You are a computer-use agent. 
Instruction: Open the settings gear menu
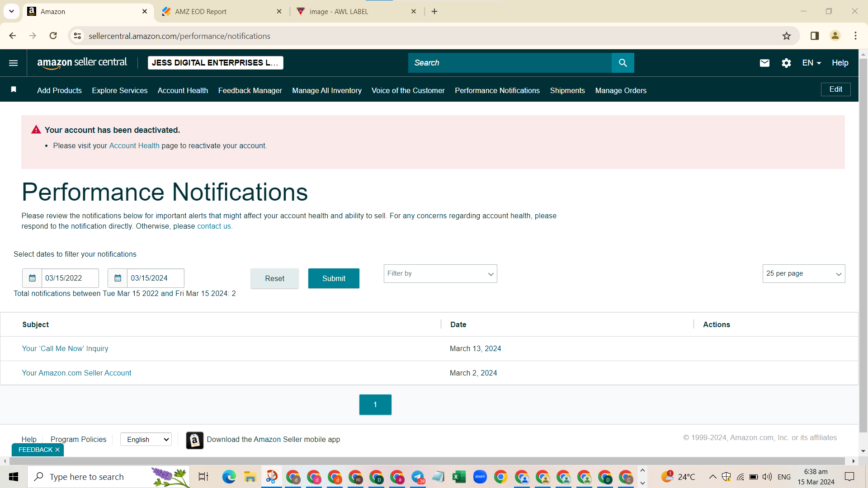[786, 63]
